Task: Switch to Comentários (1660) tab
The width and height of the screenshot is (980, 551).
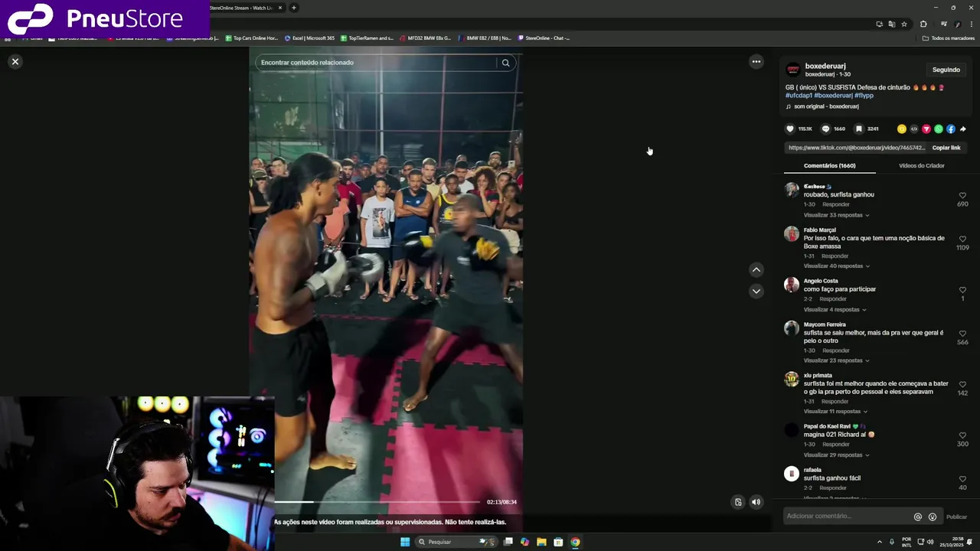Action: [829, 165]
